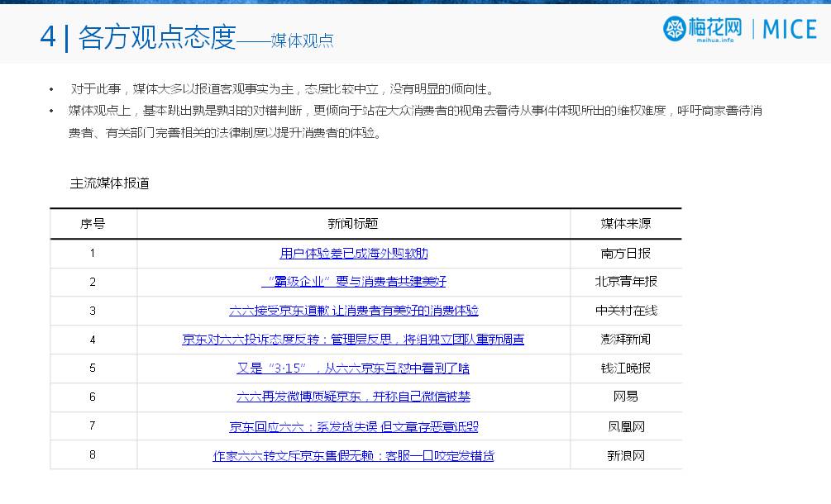Open link 又是"3·15"，从六六京东互怼中看到了啥
Screen dimensions: 831x504
(x=352, y=368)
